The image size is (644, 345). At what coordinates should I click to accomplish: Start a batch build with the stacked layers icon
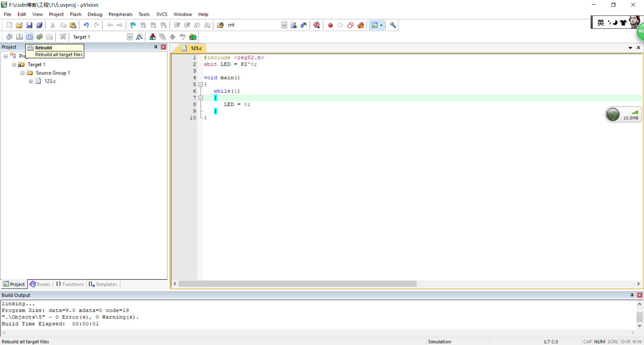coord(40,37)
